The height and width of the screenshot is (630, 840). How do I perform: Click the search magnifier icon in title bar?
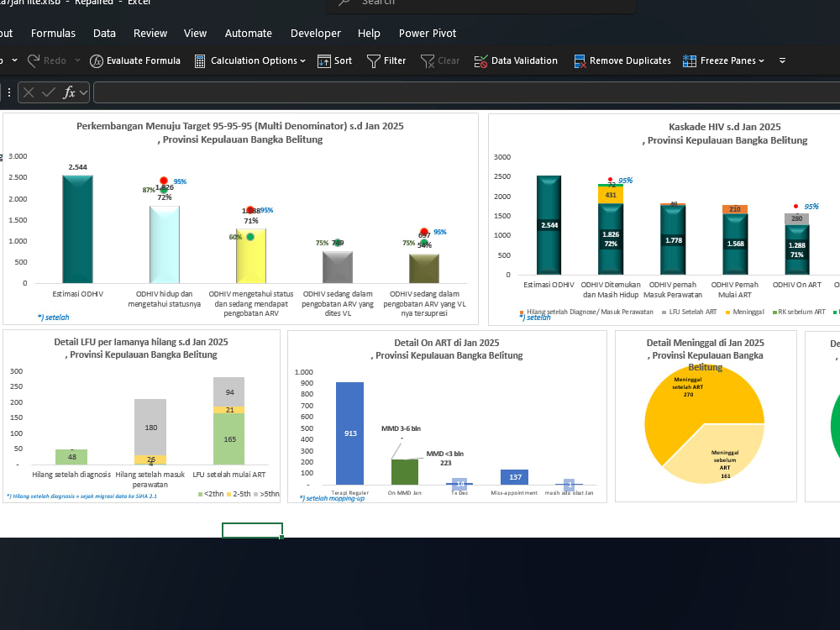(x=344, y=3)
